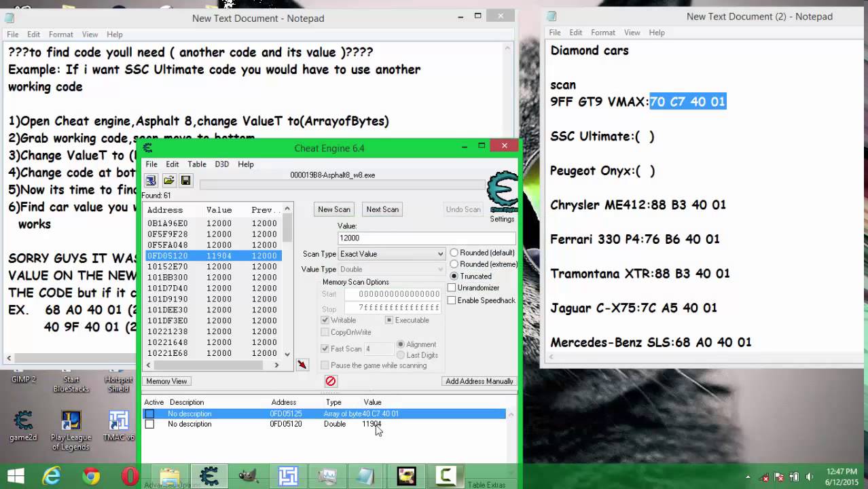Open the Scan Type dropdown
Viewport: 868px width, 489px height.
tap(392, 254)
